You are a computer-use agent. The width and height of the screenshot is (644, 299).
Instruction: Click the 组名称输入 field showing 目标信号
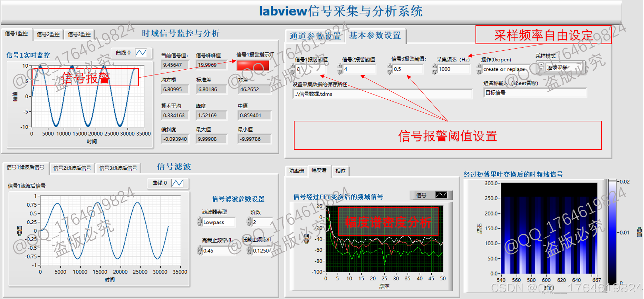(535, 93)
